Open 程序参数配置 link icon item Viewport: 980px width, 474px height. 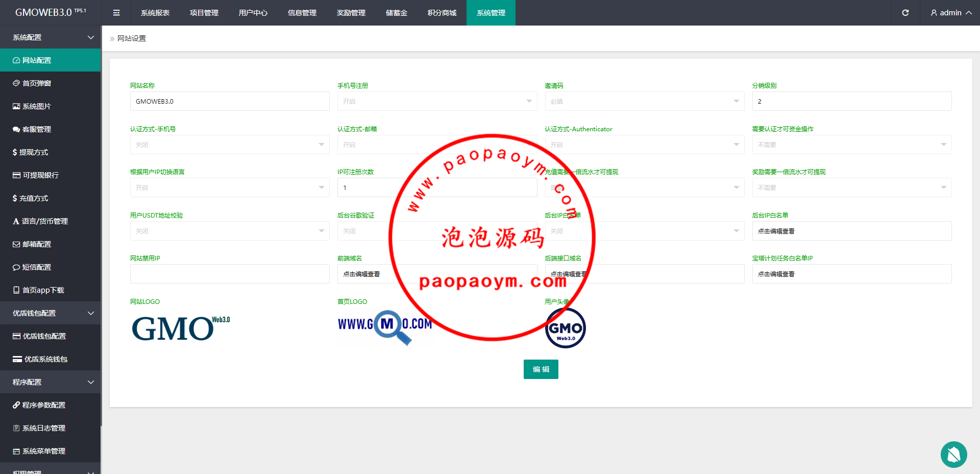[51, 405]
